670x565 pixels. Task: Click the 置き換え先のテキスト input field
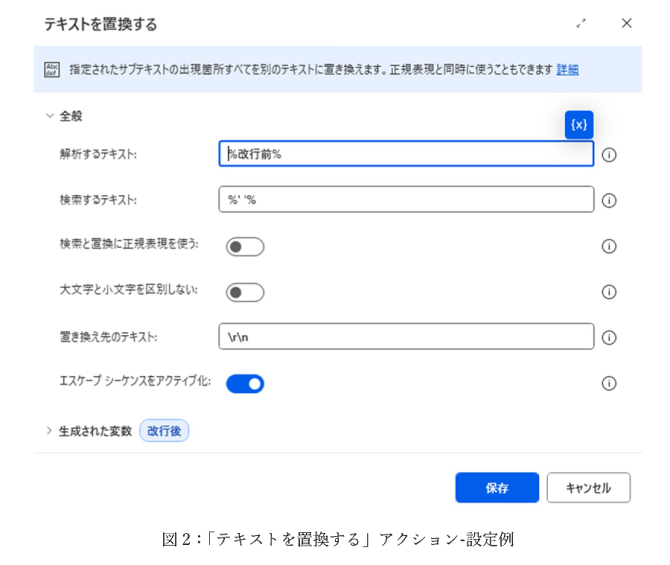click(x=405, y=337)
